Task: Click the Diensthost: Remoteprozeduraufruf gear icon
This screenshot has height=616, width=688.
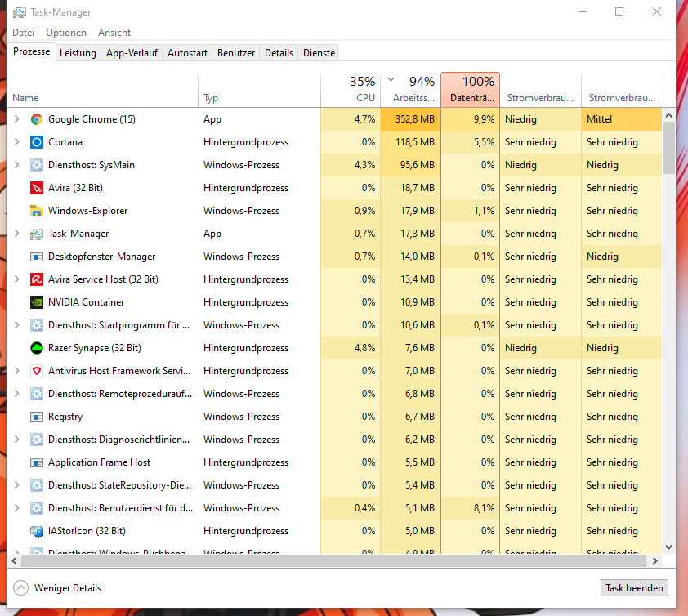Action: pos(37,394)
